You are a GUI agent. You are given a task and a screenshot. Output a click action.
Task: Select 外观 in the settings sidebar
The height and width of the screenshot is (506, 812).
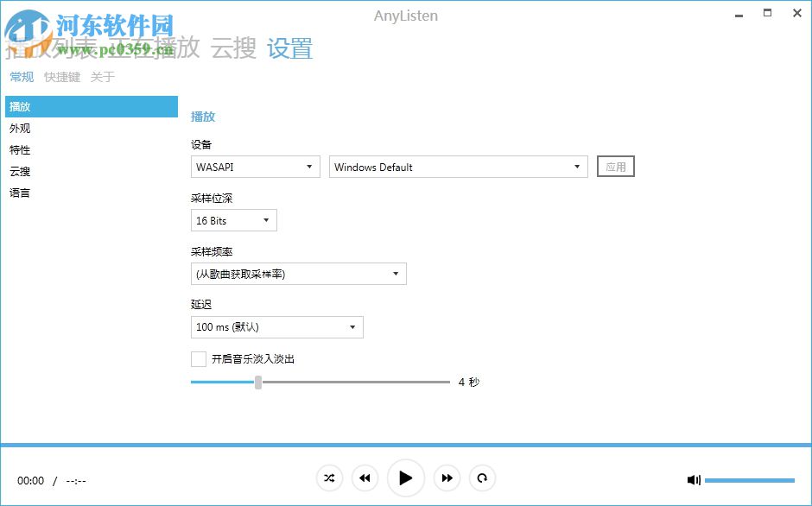tap(21, 128)
